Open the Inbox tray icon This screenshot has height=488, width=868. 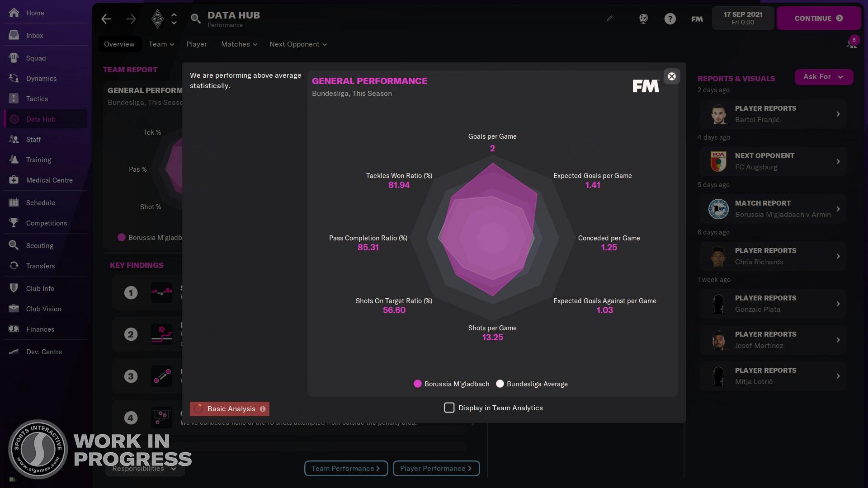14,35
